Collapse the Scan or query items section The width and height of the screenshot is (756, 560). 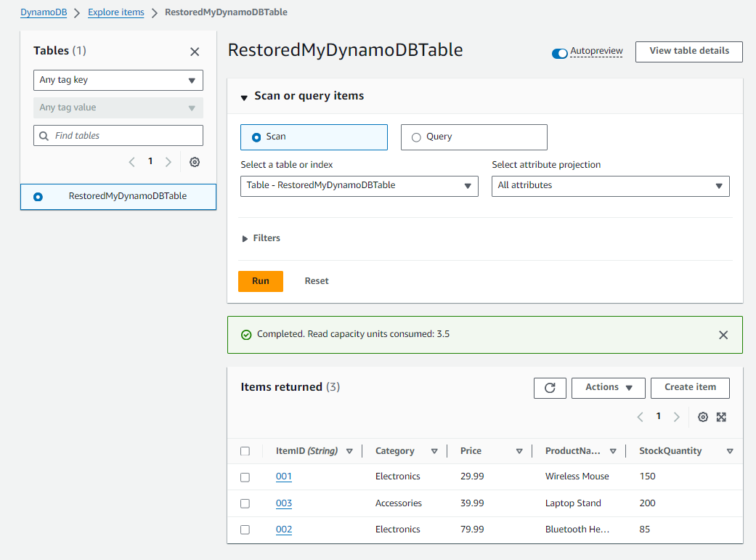click(x=244, y=97)
